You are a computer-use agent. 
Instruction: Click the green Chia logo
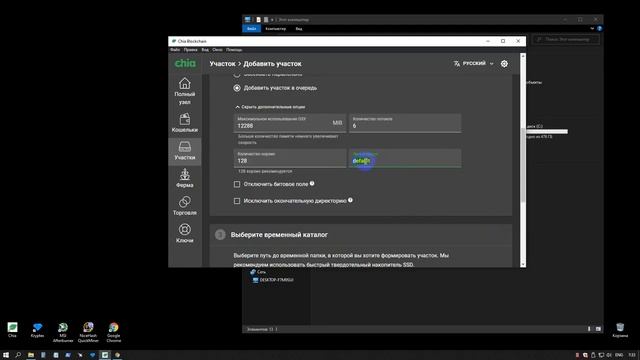tap(185, 63)
